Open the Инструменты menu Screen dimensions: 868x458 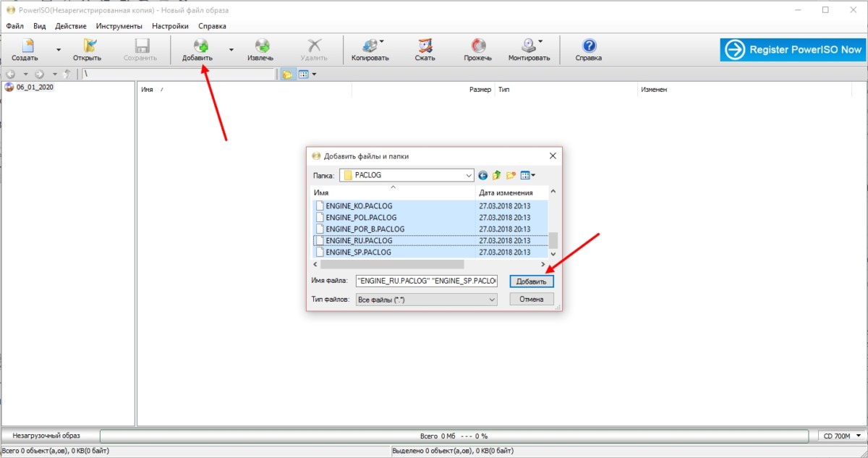tap(119, 26)
